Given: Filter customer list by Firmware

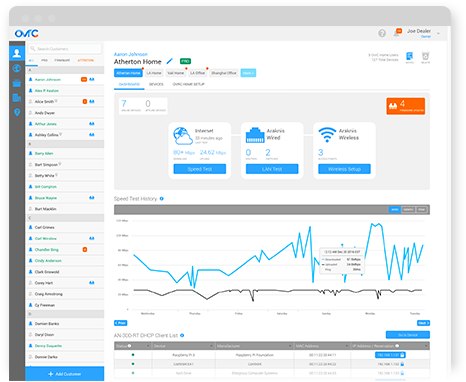Looking at the screenshot, I should [x=62, y=60].
